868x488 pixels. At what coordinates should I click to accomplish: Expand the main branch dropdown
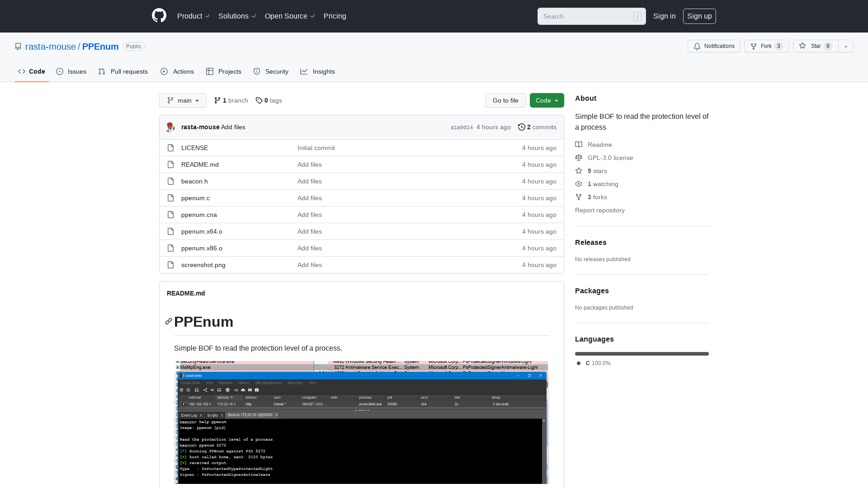coord(183,100)
